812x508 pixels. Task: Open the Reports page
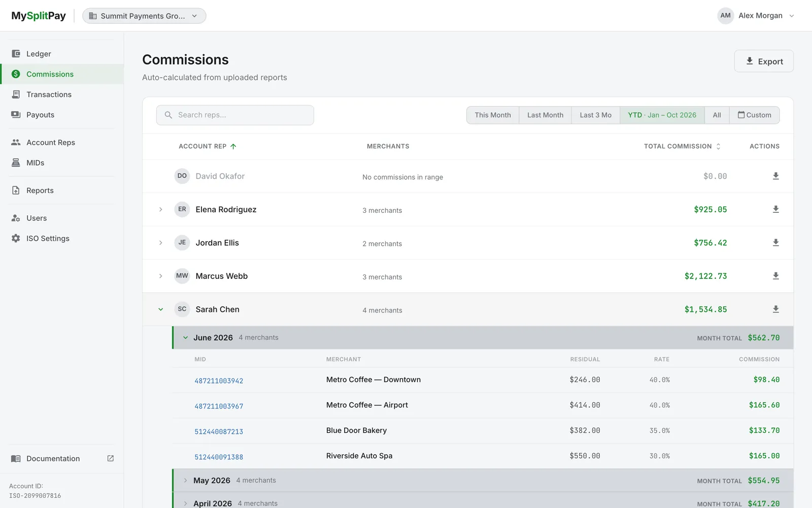click(62, 190)
